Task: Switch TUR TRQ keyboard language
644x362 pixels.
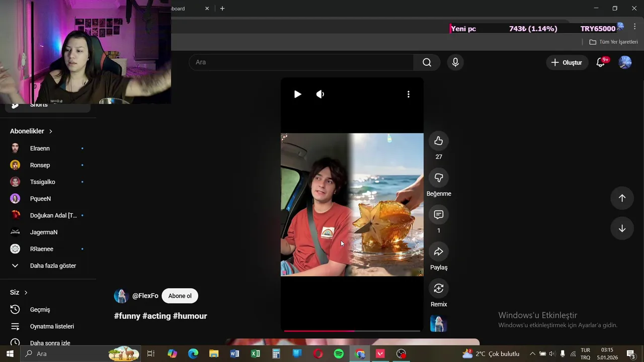Action: (586, 353)
